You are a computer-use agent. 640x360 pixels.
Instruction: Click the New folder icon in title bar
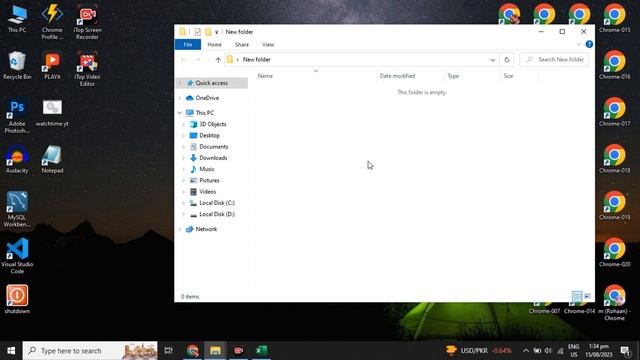click(x=208, y=32)
